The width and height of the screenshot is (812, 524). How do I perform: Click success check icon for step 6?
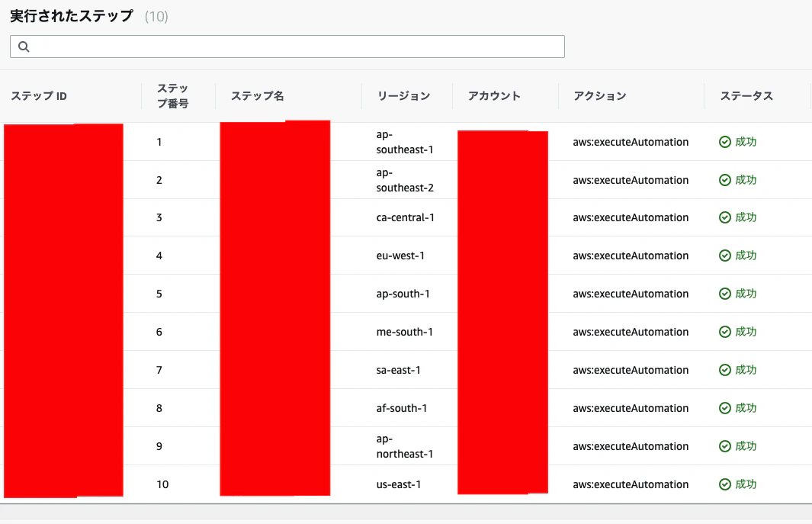[x=725, y=332]
